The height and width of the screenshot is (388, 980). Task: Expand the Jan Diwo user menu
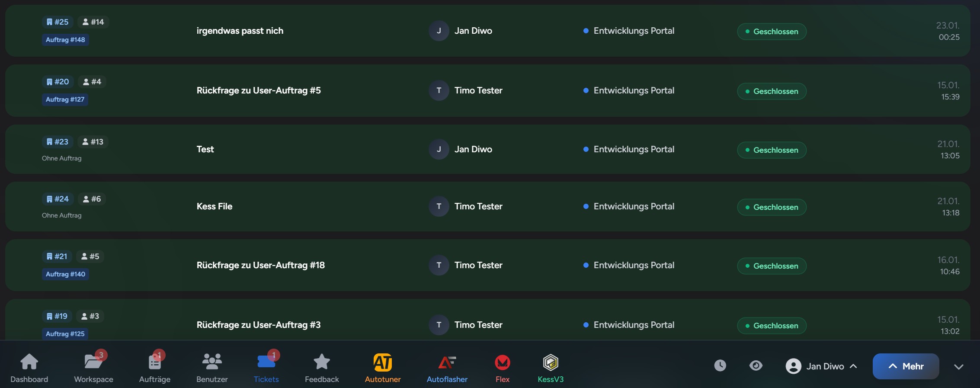pos(821,366)
